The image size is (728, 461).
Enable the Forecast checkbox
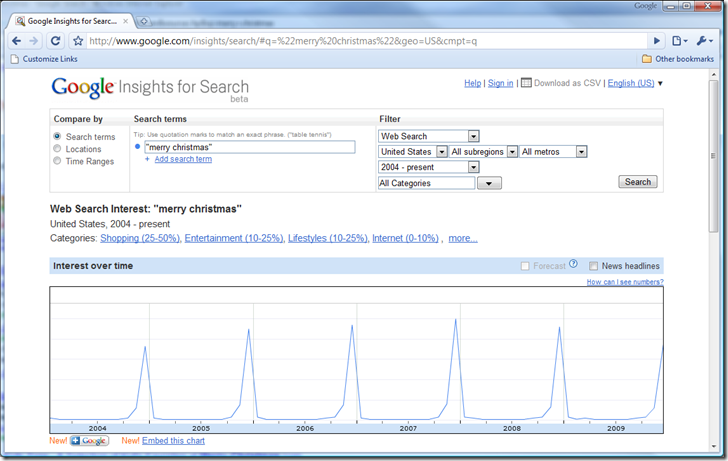click(x=525, y=266)
